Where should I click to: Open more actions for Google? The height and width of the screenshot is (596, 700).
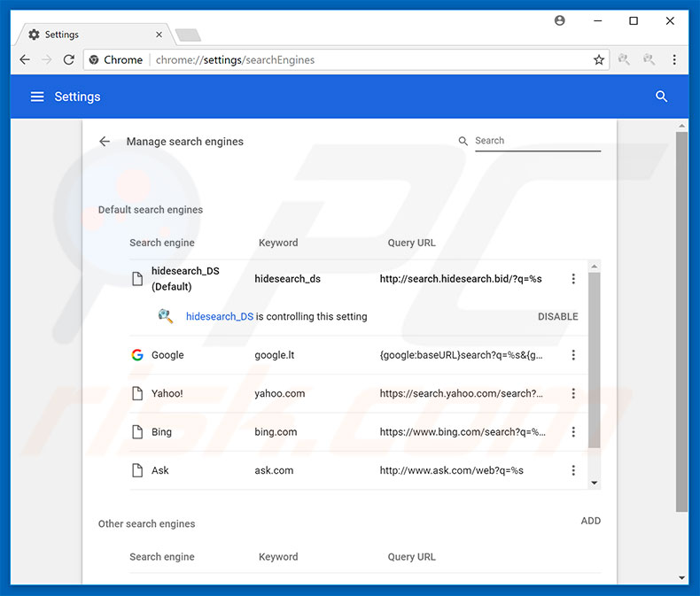point(573,355)
